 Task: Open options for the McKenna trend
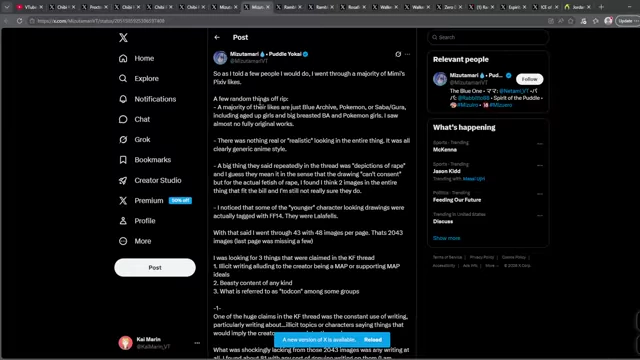(540, 144)
